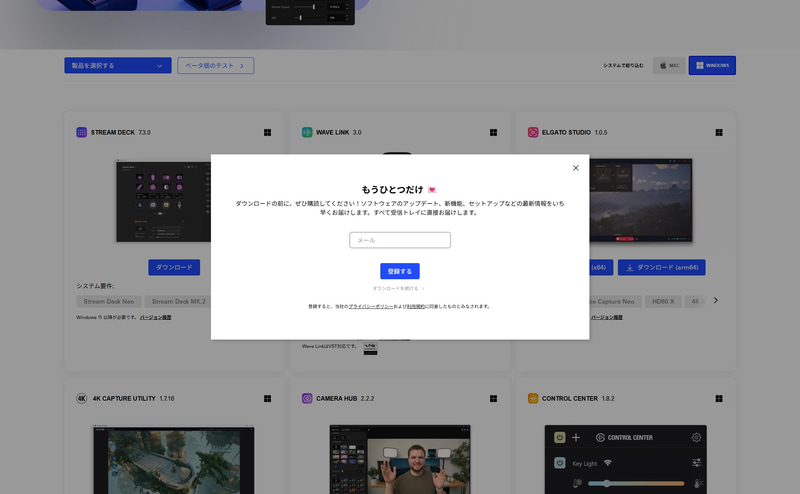This screenshot has height=494, width=800.
Task: Click the ベータ版のテスト button
Action: pyautogui.click(x=215, y=65)
